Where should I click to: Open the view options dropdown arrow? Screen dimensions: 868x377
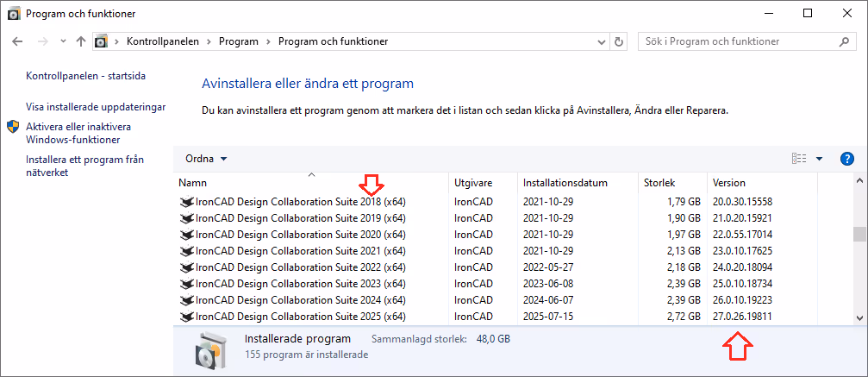(819, 159)
